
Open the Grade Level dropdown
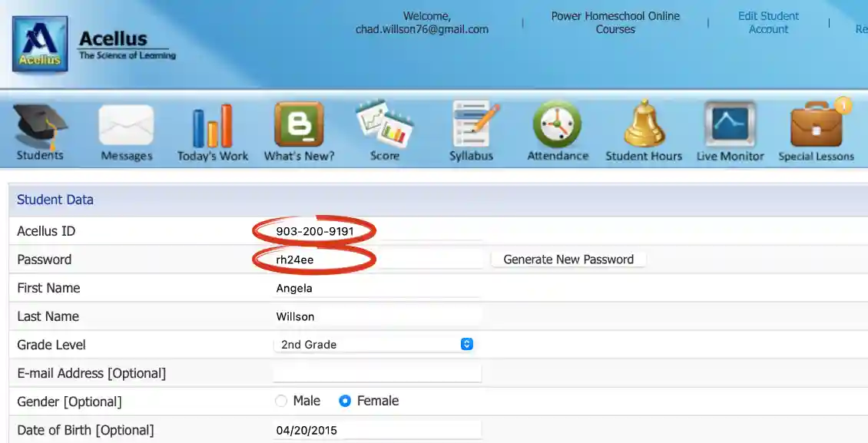(374, 345)
